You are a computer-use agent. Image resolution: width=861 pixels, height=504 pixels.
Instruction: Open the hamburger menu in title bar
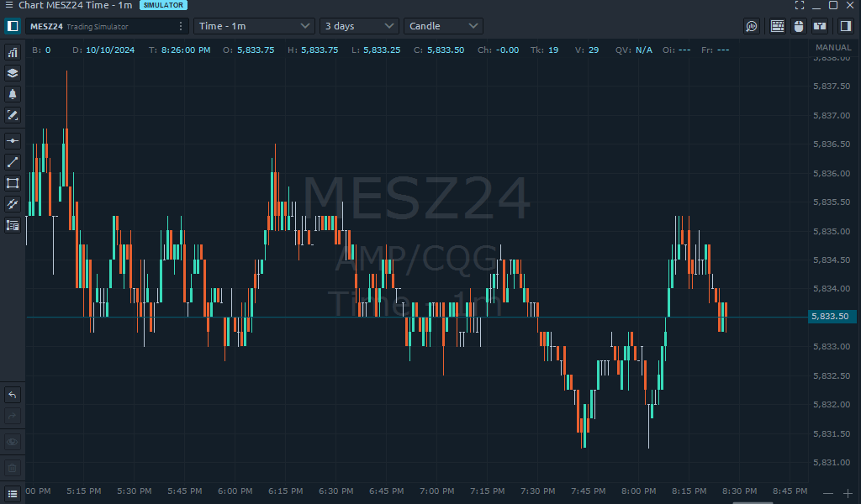pyautogui.click(x=8, y=5)
